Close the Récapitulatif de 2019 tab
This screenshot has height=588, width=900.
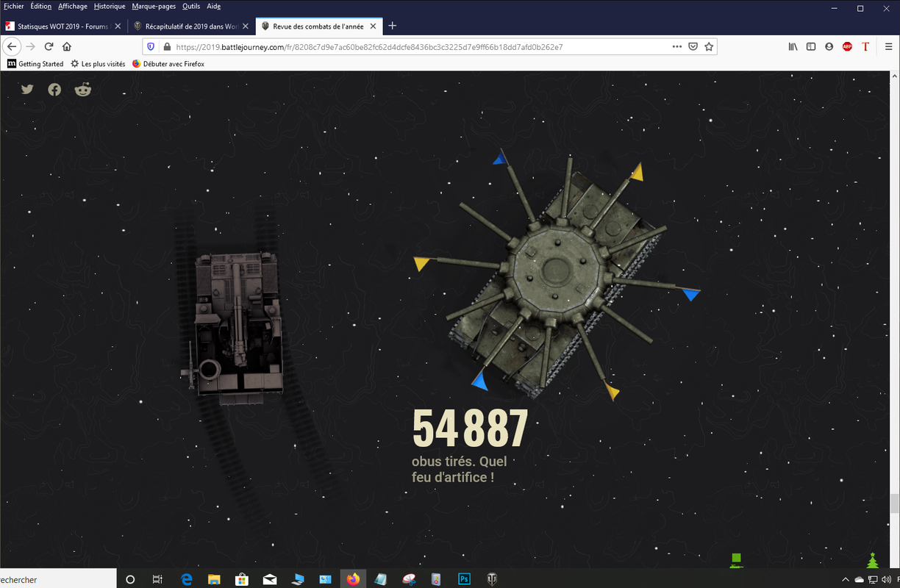tap(245, 26)
